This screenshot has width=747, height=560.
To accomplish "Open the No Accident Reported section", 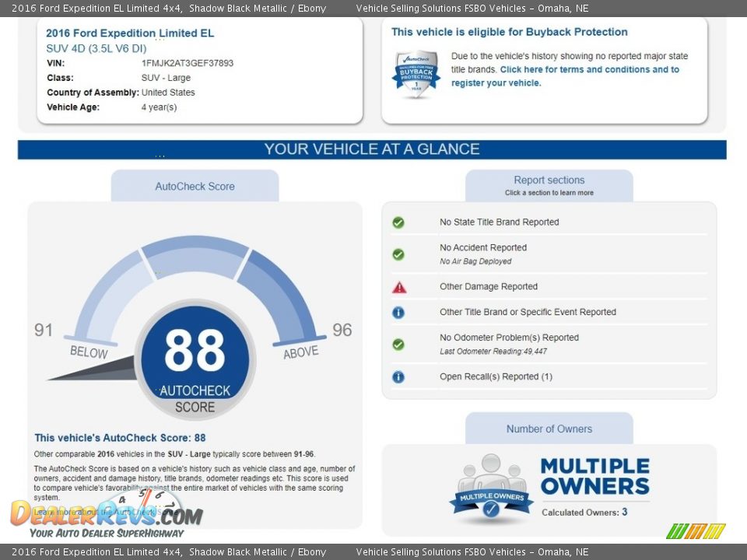I will point(483,247).
